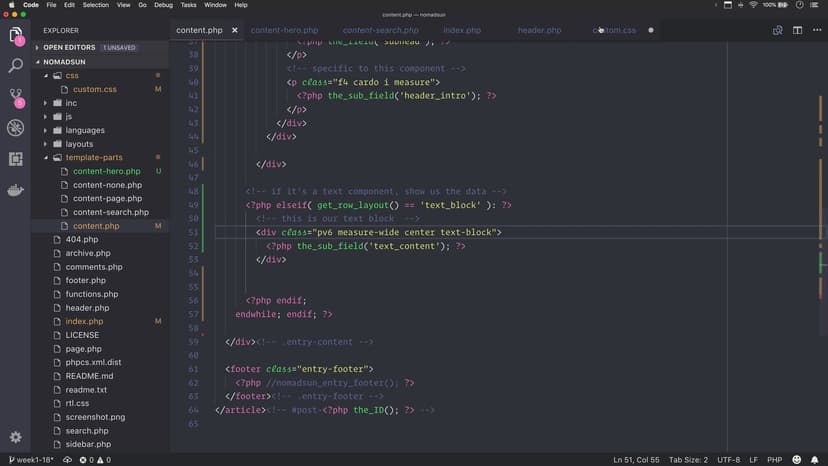
Task: Open the Docker panel icon
Action: click(15, 190)
